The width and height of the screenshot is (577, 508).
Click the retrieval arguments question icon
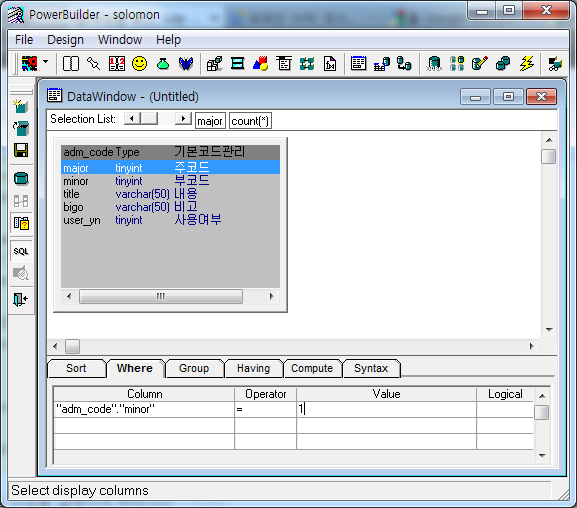[21, 223]
